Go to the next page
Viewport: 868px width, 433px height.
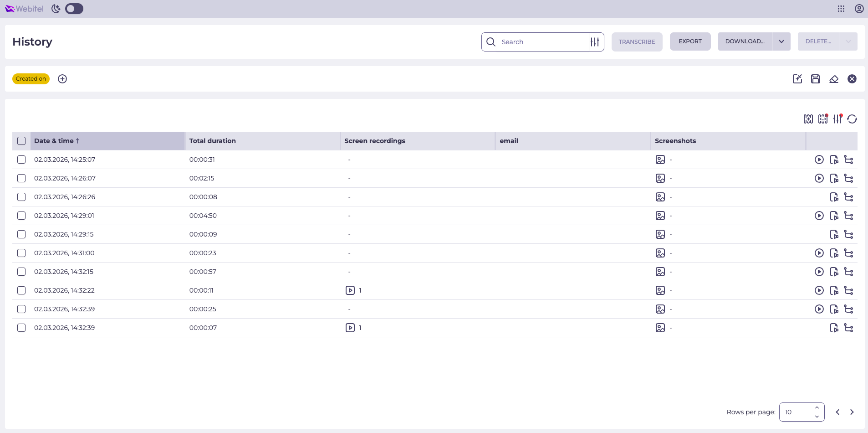pyautogui.click(x=852, y=412)
